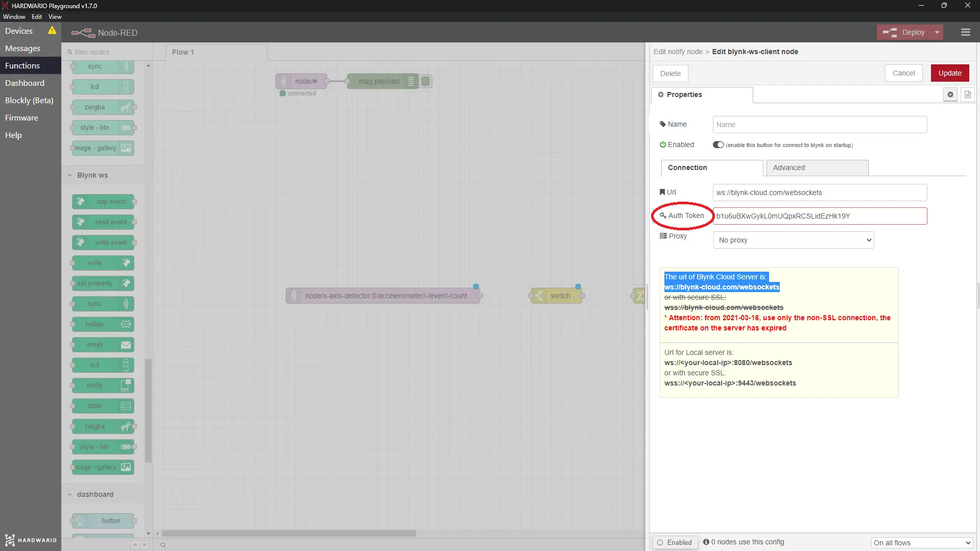
Task: Open node settings gear icon
Action: point(950,94)
